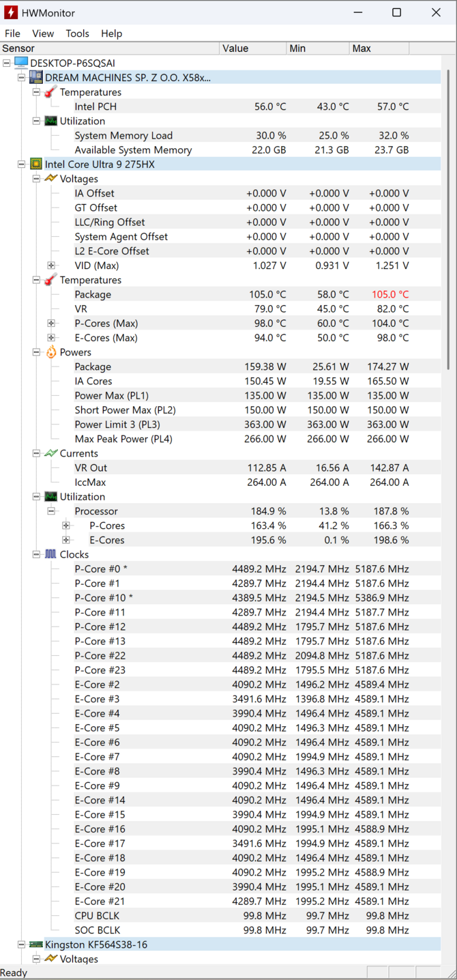Viewport: 457px width, 980px height.
Task: Click the CPU Voltages wave icon
Action: pyautogui.click(x=50, y=179)
